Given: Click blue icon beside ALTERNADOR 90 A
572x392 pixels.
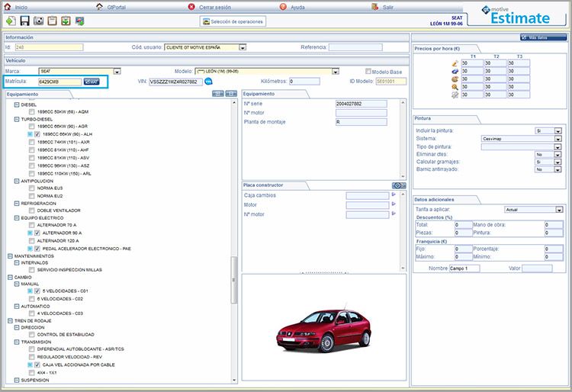Looking at the screenshot, I should pos(31,233).
